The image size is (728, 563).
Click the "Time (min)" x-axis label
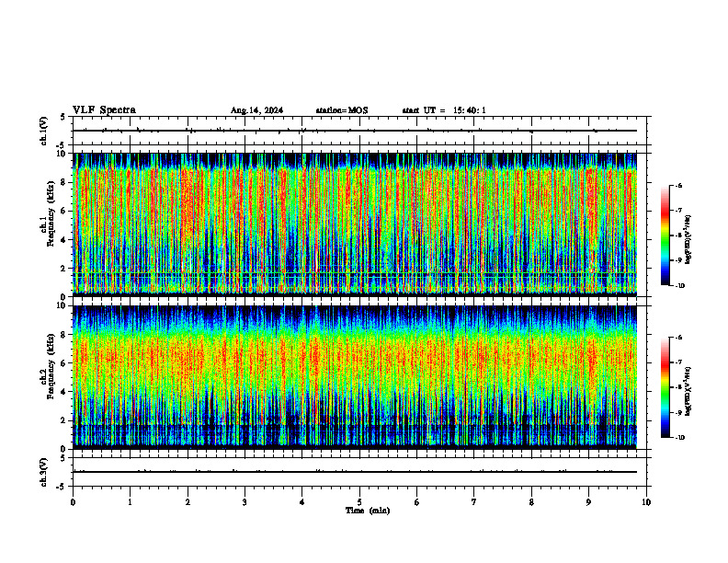368,511
